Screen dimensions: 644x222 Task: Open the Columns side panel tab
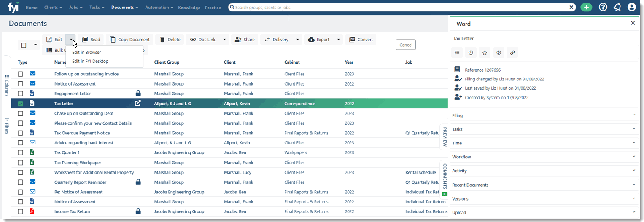tap(7, 86)
